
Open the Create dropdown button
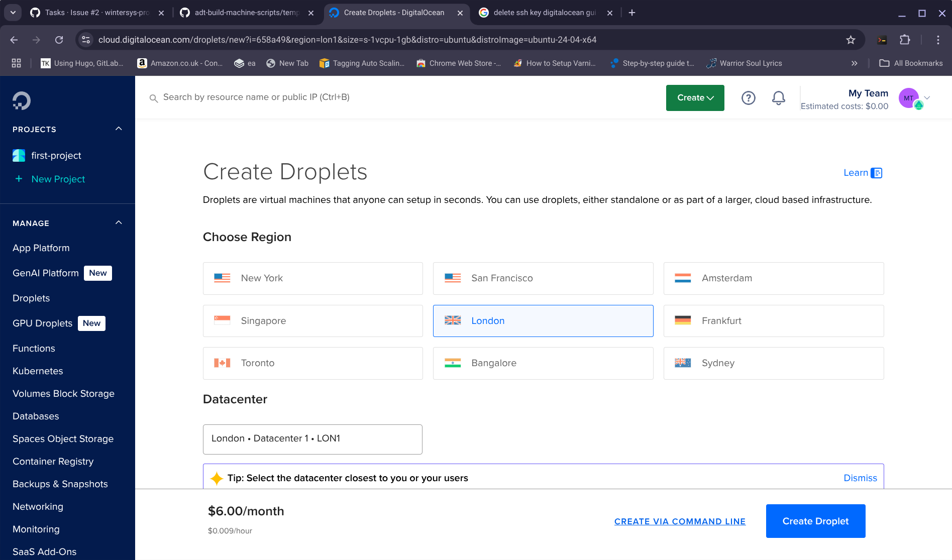point(695,98)
